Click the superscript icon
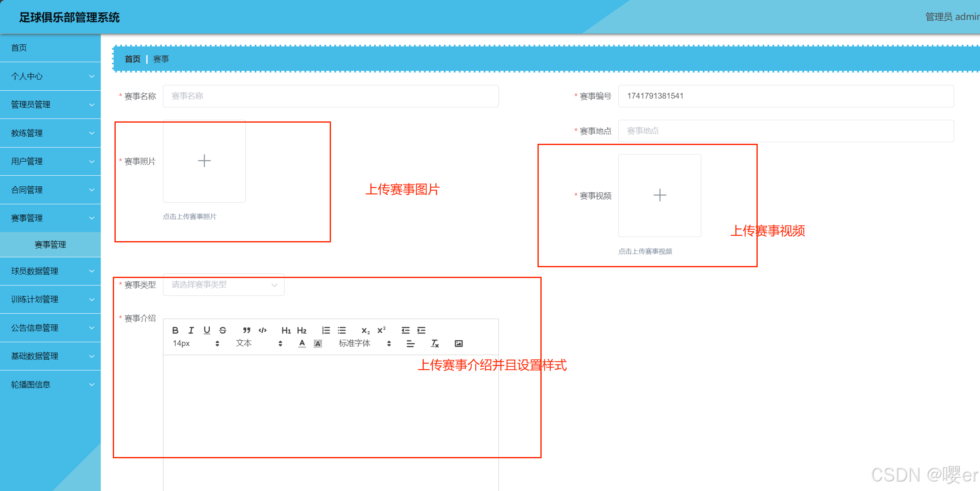980x491 pixels. [381, 330]
